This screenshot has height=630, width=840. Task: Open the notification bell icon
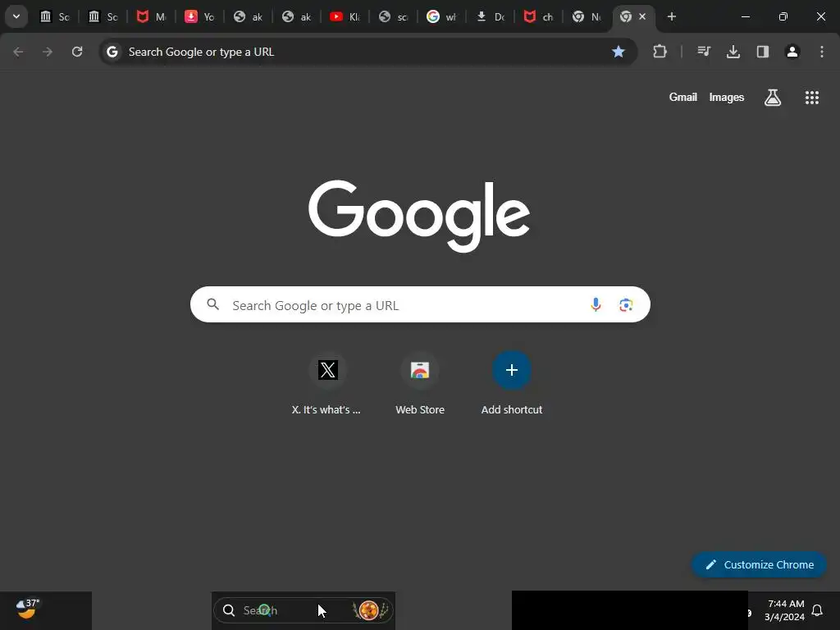pyautogui.click(x=817, y=610)
